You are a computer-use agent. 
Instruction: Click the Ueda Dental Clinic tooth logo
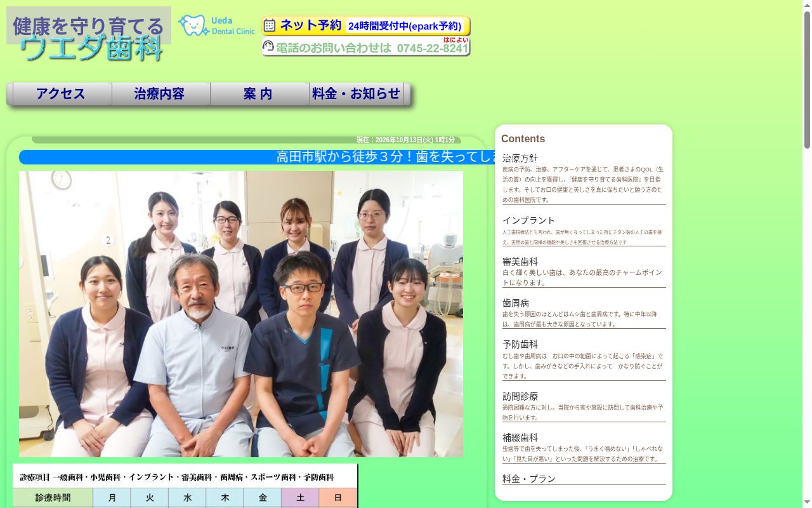click(x=216, y=25)
